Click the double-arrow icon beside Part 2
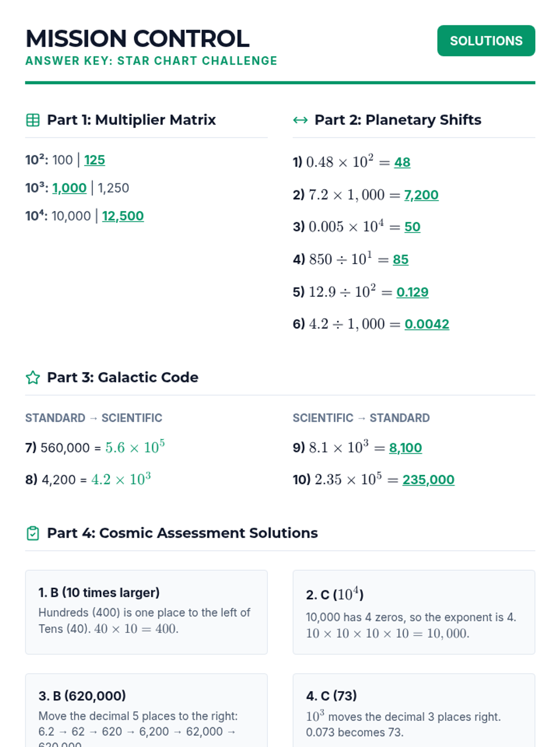 pos(300,120)
